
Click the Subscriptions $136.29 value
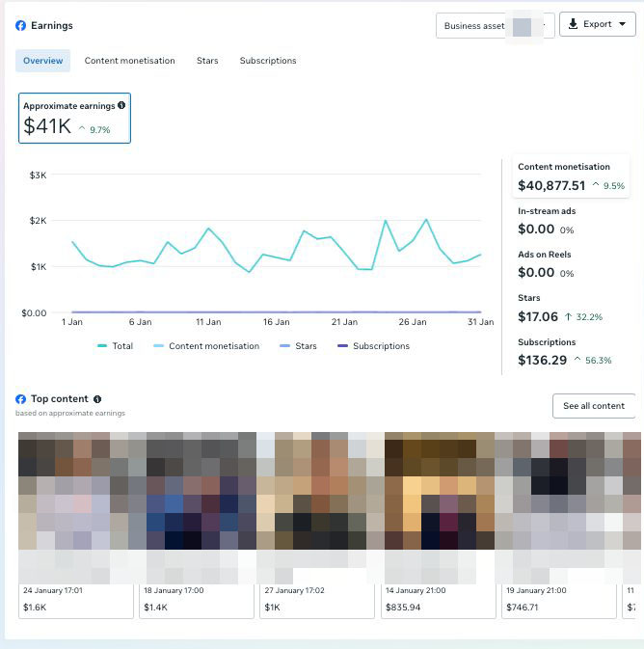(x=542, y=360)
